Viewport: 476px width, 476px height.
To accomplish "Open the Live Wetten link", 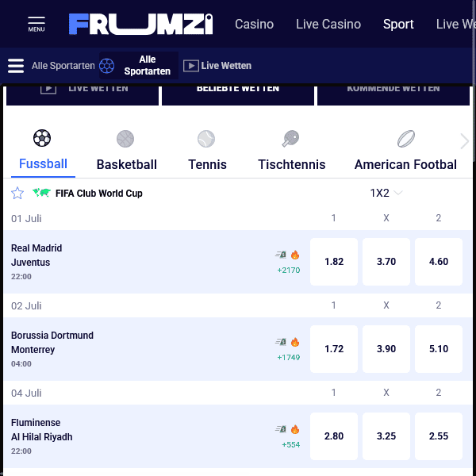I will coord(217,66).
